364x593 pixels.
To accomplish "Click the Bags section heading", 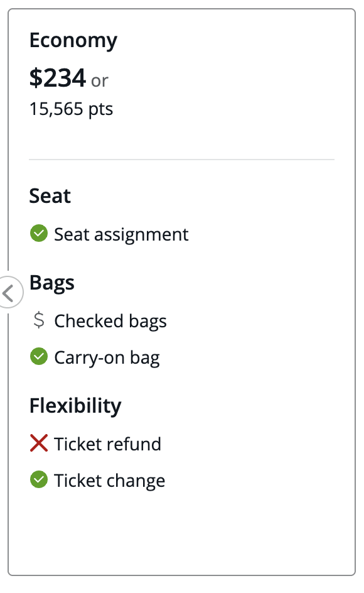I will click(52, 283).
